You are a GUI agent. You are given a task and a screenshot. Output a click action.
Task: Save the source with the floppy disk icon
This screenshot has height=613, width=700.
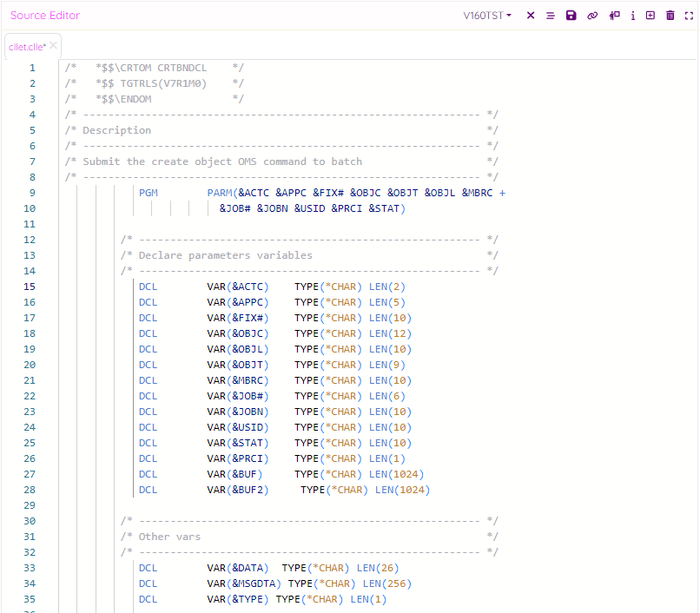tap(571, 16)
